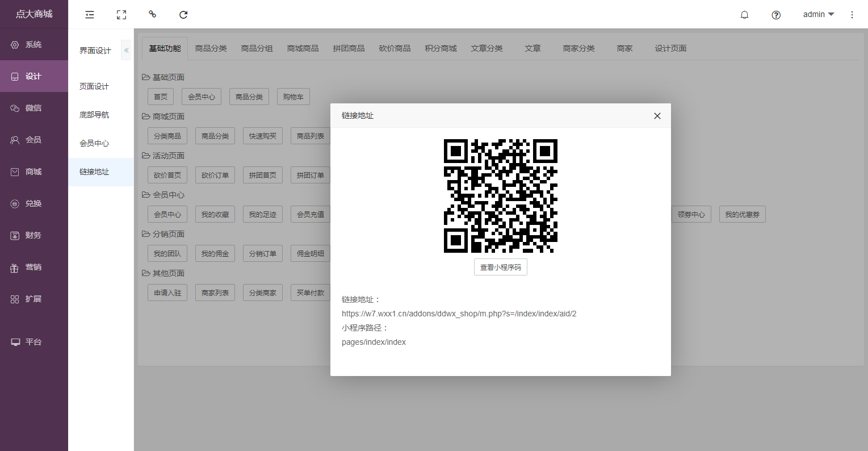Image resolution: width=868 pixels, height=451 pixels.
Task: Collapse the sidebar menu toggle icon
Action: point(90,15)
